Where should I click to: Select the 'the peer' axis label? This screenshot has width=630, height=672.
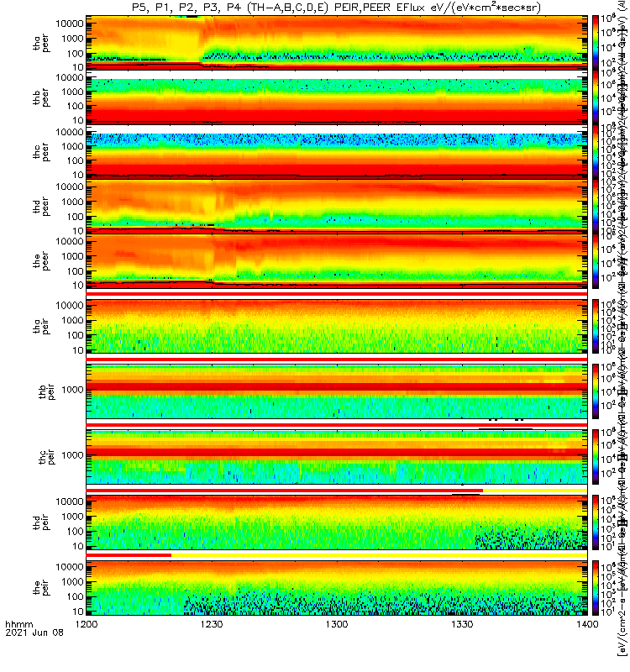tap(41, 261)
